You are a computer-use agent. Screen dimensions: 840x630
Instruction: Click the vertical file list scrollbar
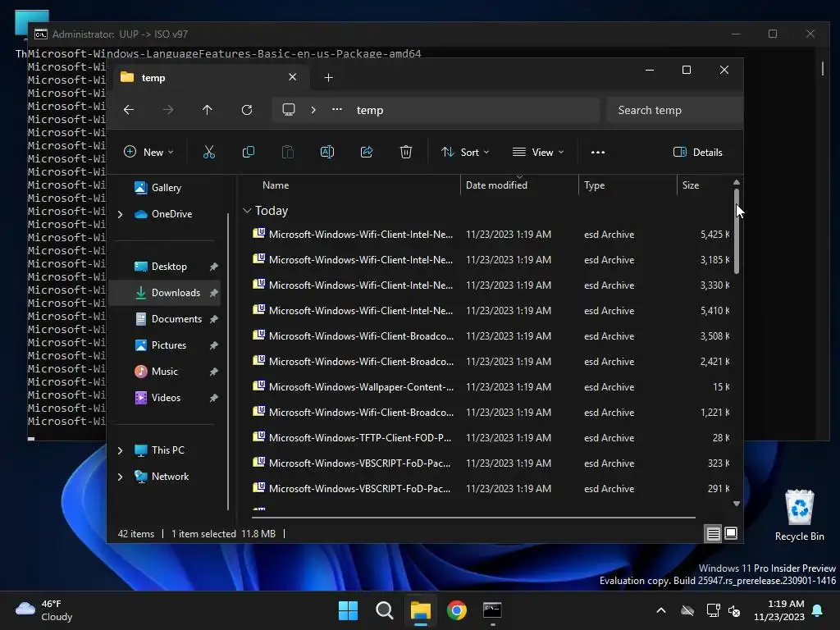(x=737, y=231)
